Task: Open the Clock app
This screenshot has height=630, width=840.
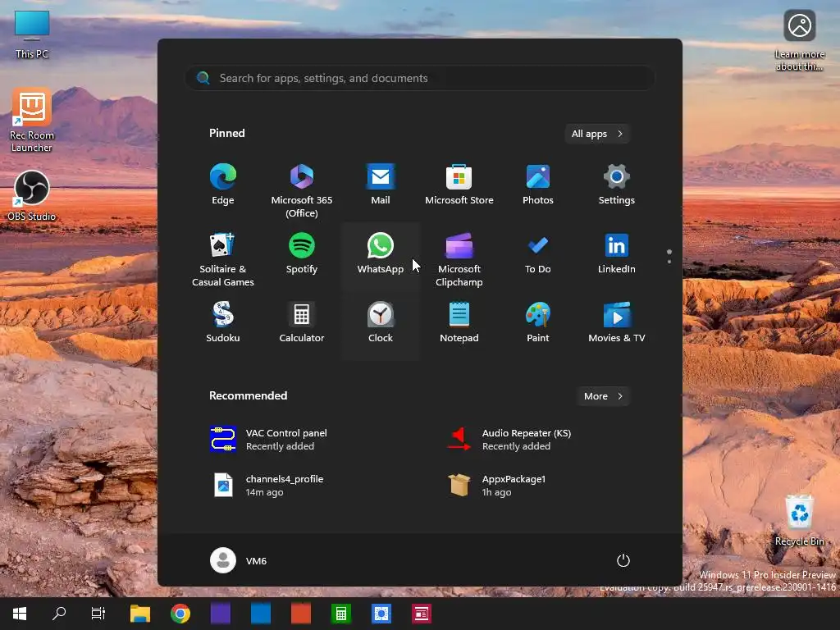Action: [381, 322]
